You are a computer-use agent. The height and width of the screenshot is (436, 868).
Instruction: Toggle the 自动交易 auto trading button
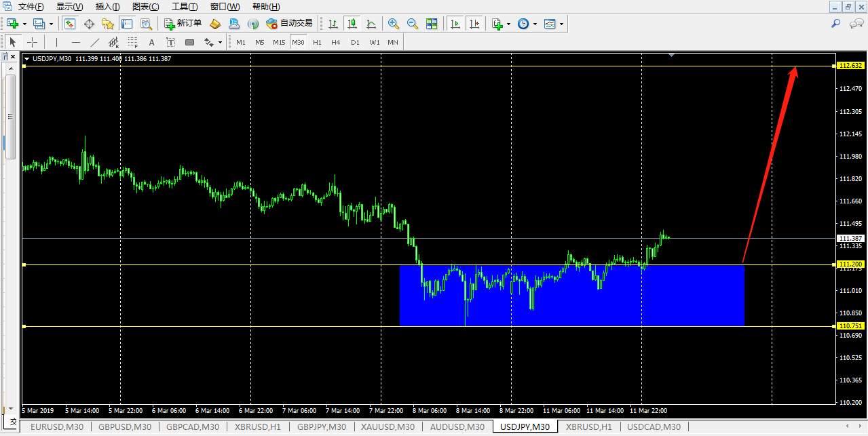[290, 24]
